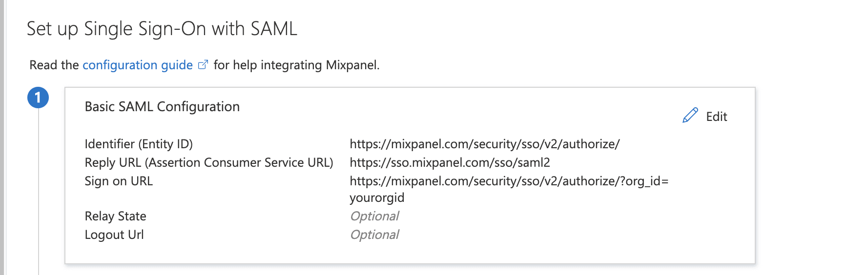This screenshot has height=275, width=868.
Task: Click the Logout Url Optional value
Action: [x=374, y=235]
